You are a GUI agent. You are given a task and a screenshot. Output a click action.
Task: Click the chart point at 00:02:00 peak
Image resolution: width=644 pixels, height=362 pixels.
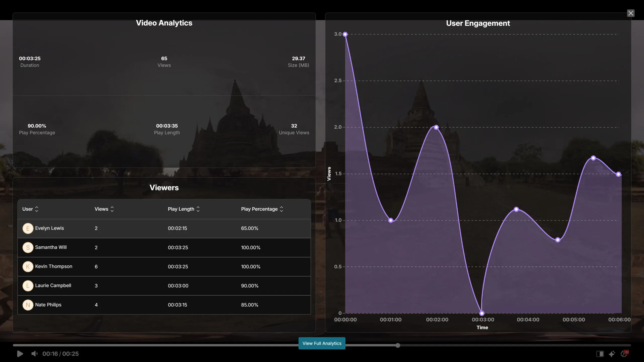(436, 127)
